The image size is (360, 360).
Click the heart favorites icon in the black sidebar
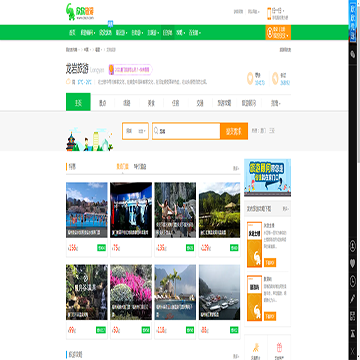click(353, 264)
